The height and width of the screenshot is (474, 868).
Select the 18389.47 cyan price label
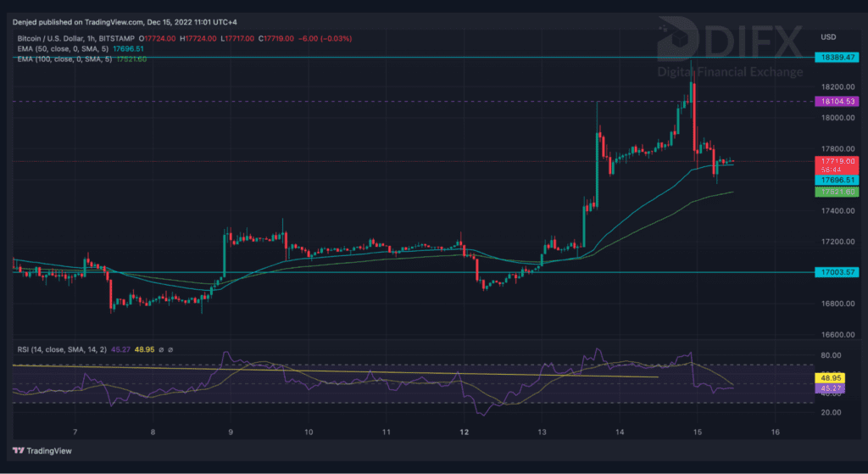click(x=837, y=57)
